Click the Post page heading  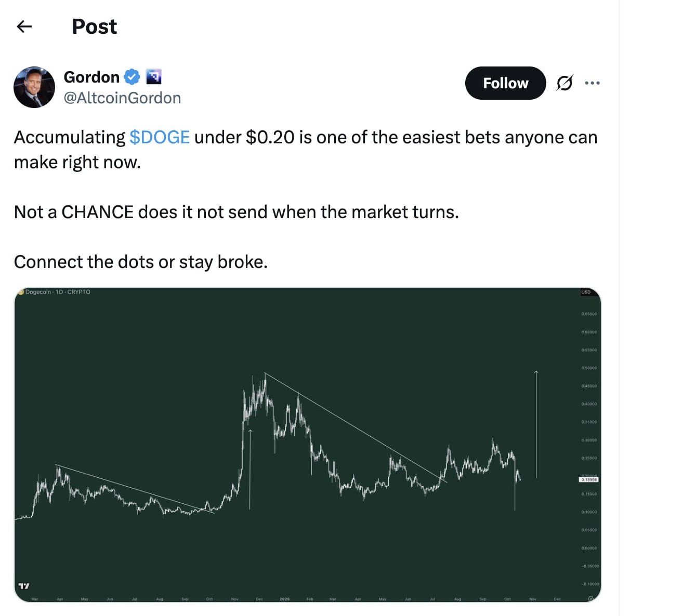point(95,26)
